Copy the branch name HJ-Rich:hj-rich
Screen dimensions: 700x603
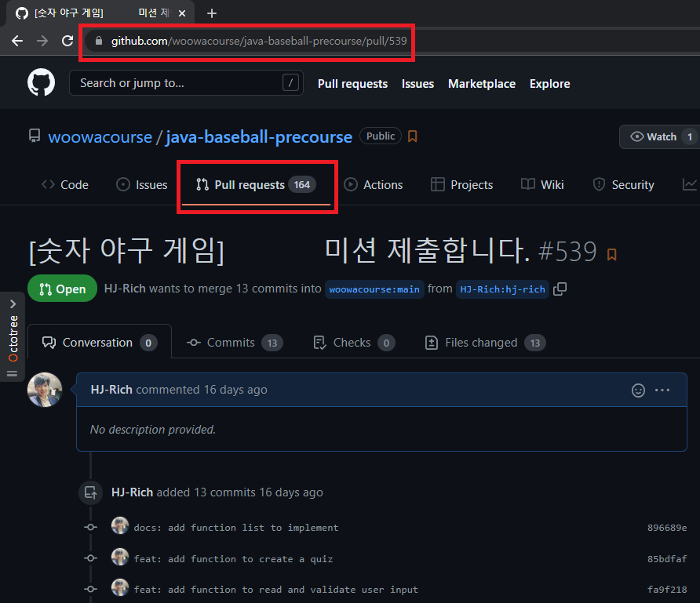pyautogui.click(x=560, y=289)
